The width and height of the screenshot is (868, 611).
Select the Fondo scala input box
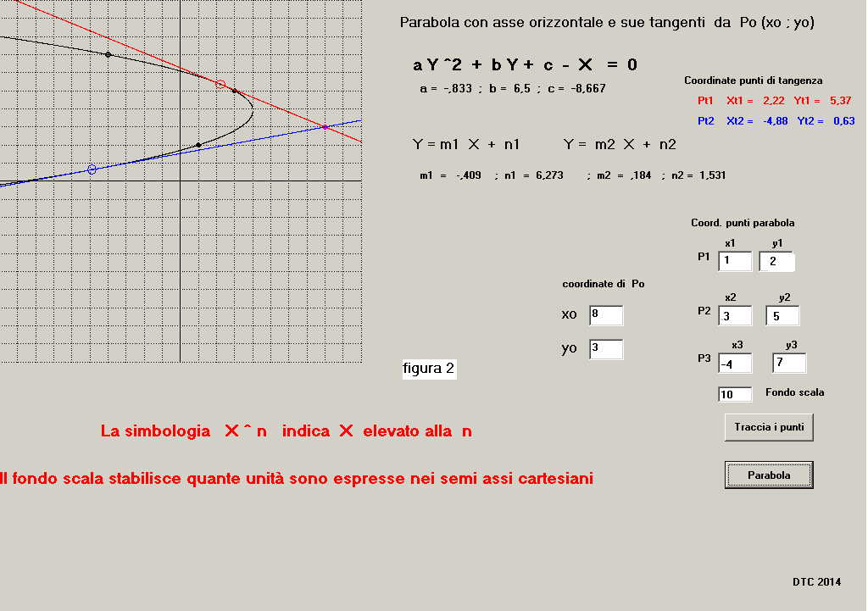coord(735,395)
